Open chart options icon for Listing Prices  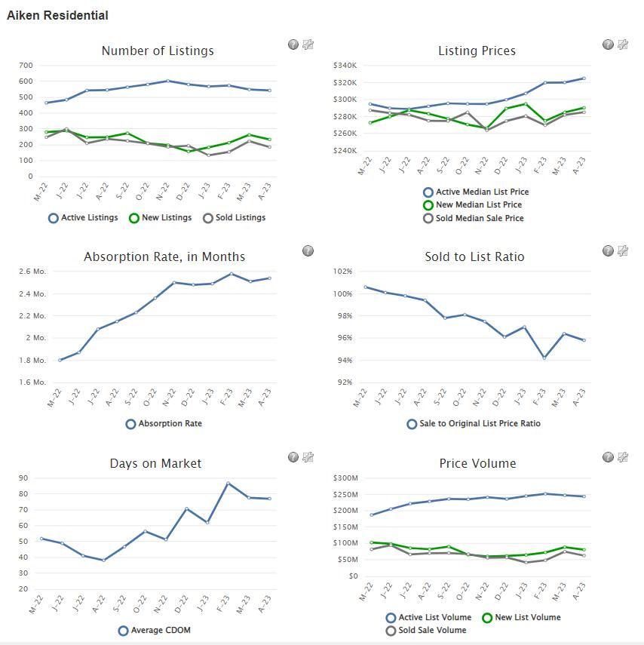tap(622, 45)
